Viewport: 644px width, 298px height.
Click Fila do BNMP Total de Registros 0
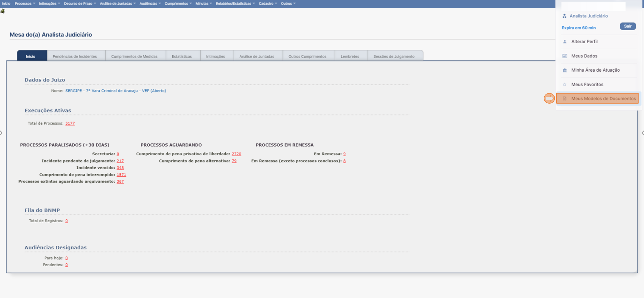point(67,221)
